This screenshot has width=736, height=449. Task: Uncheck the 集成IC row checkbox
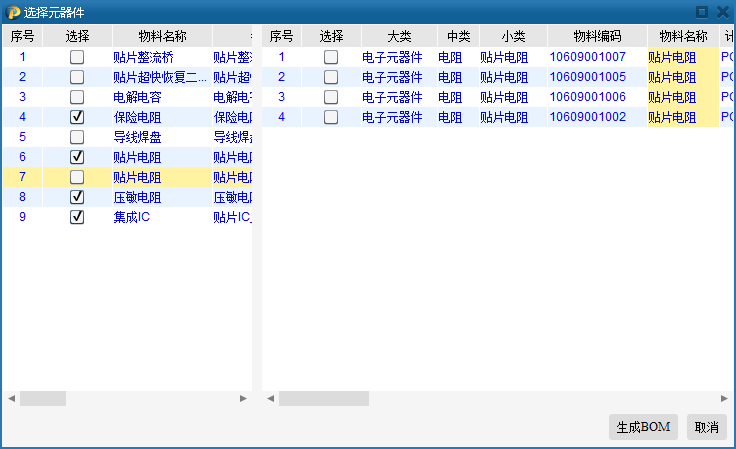(77, 217)
